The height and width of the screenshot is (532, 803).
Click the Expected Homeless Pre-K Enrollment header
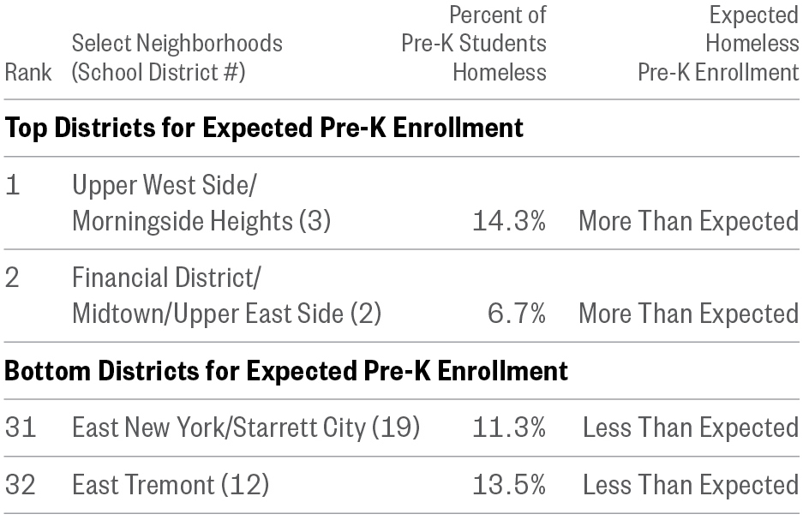[x=718, y=43]
